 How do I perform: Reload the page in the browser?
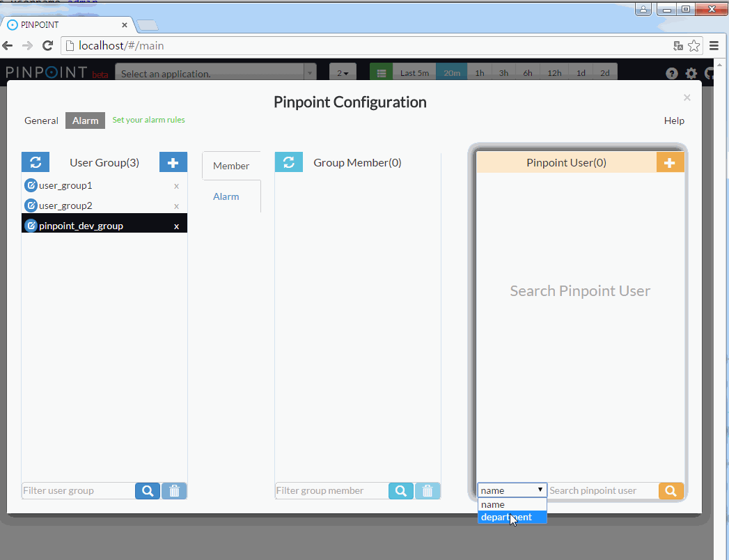pos(48,46)
